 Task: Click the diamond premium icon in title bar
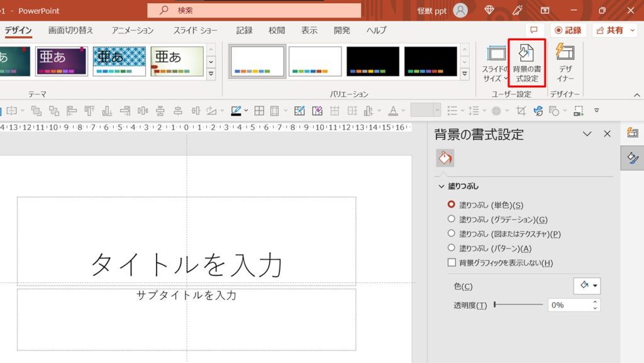tap(491, 10)
